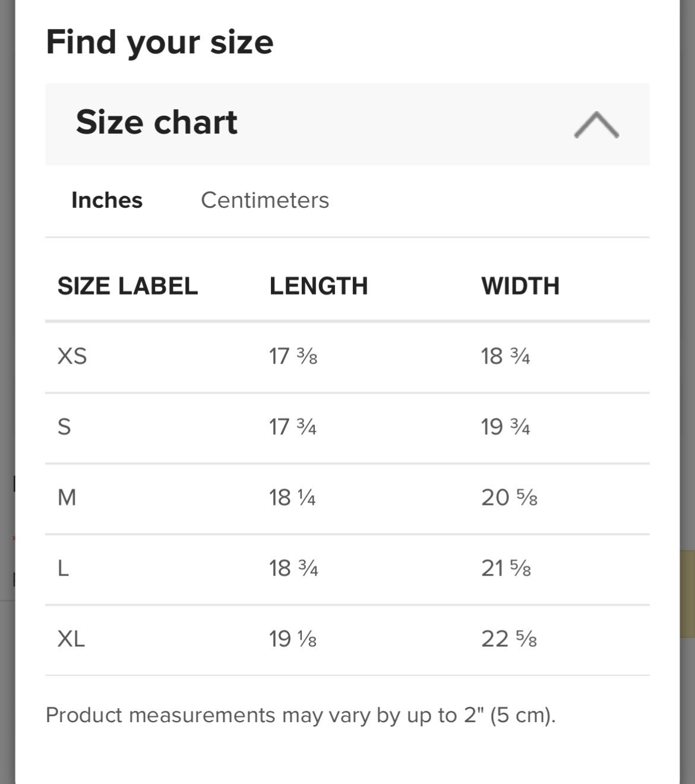This screenshot has width=695, height=784.
Task: Switch to the Centimeters tab
Action: pyautogui.click(x=264, y=200)
